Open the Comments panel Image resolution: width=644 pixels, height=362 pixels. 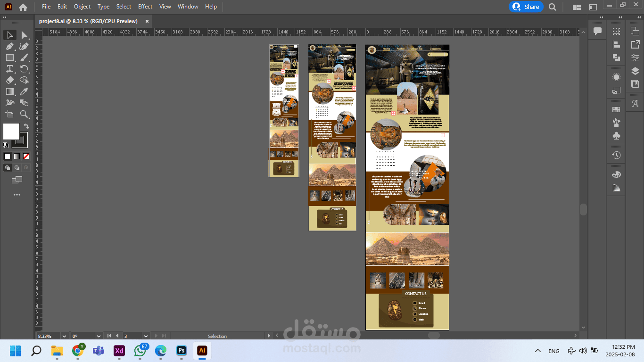click(x=598, y=32)
